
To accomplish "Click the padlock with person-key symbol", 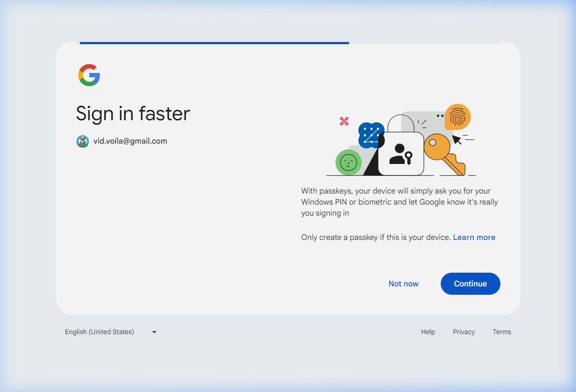I will tap(401, 153).
